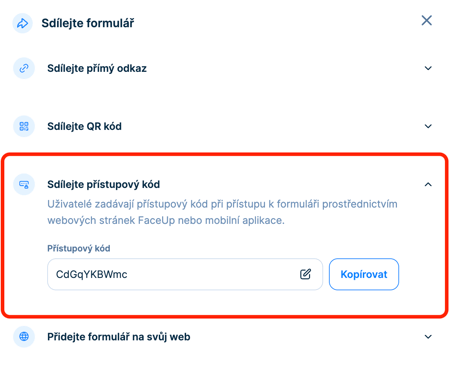Click the CdGqYKBWmc access code field
Viewport: 450px width, 381px height.
pos(185,274)
